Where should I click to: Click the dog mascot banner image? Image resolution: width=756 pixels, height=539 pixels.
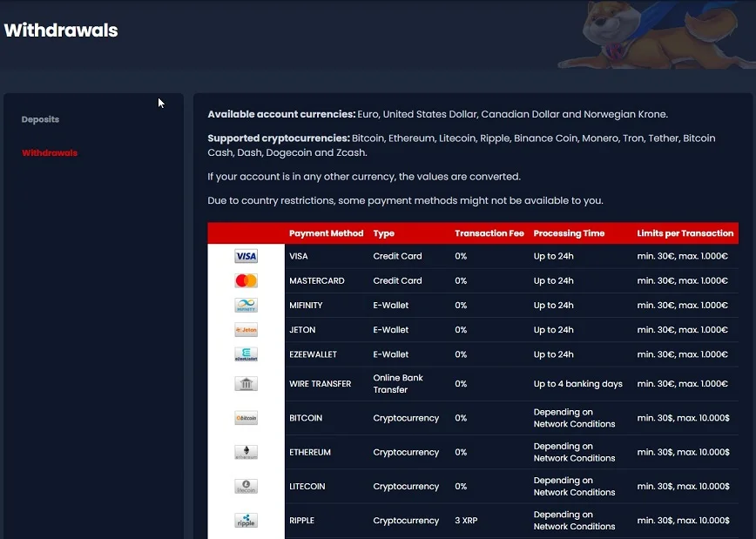(656, 35)
